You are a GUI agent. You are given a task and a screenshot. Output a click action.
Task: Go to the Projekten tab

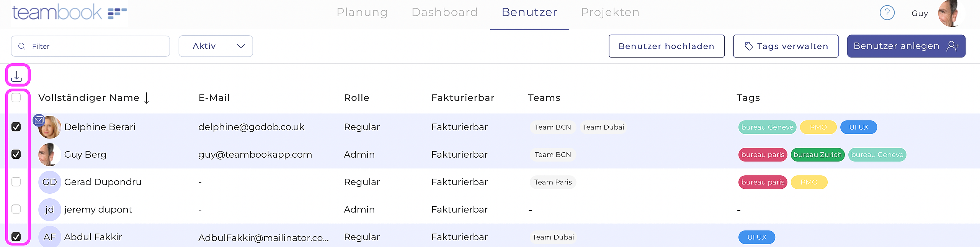coord(610,13)
